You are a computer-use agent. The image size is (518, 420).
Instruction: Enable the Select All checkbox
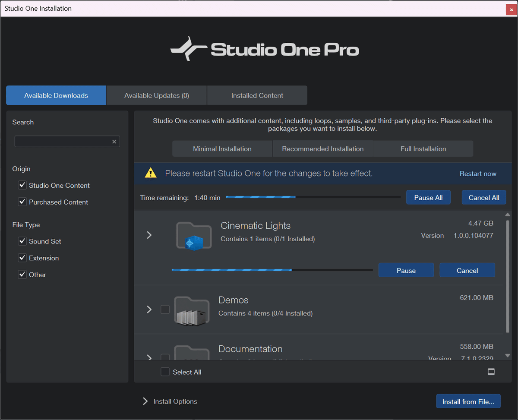[x=165, y=372]
